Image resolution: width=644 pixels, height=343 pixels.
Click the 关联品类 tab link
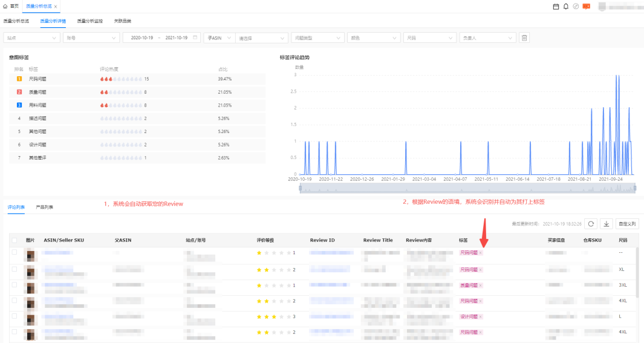(x=123, y=21)
